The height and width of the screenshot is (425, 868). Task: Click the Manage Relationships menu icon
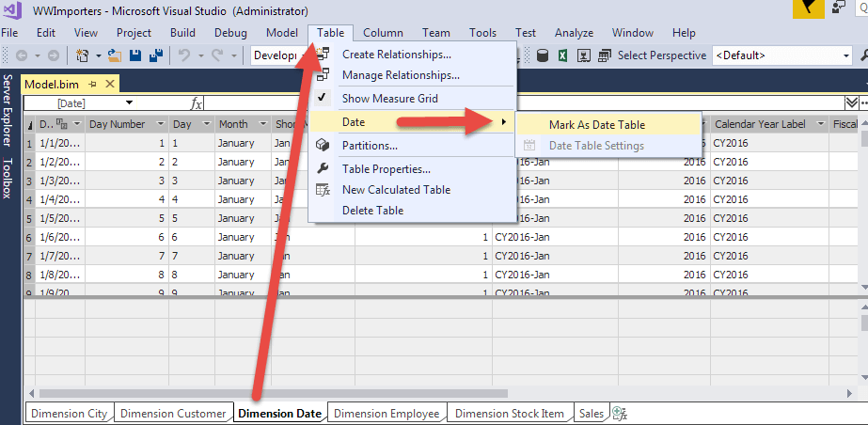pos(323,74)
